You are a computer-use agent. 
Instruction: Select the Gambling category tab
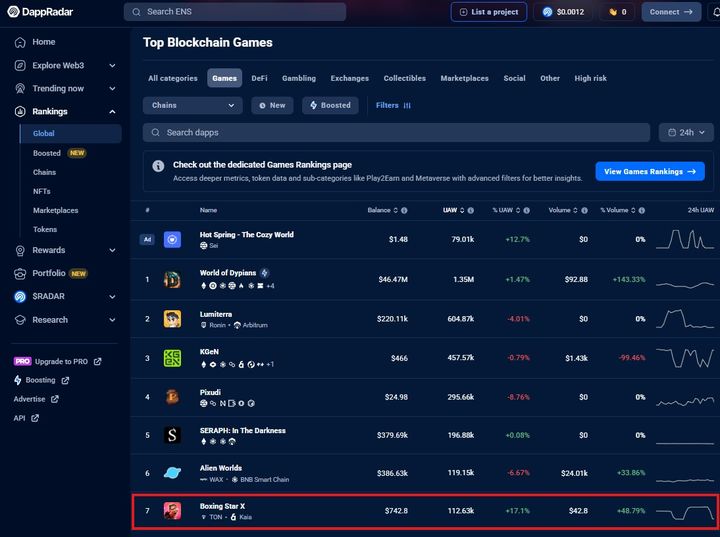pyautogui.click(x=299, y=79)
